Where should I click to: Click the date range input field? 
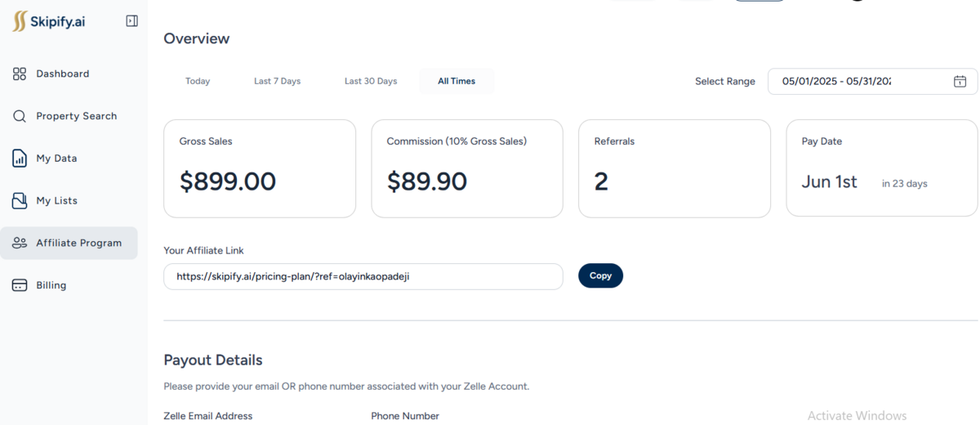[857, 81]
